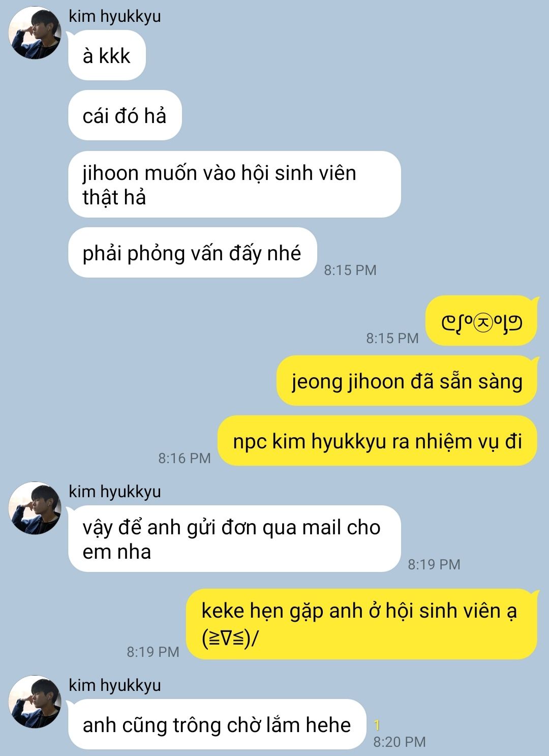Tap the 8:20 PM timestamp
The image size is (549, 756).
400,742
